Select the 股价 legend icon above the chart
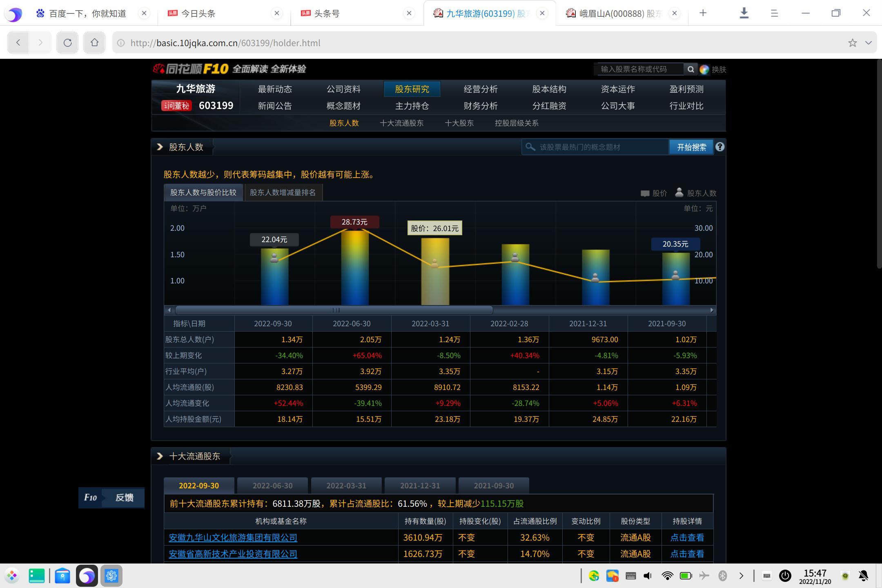Image resolution: width=882 pixels, height=588 pixels. (x=646, y=193)
